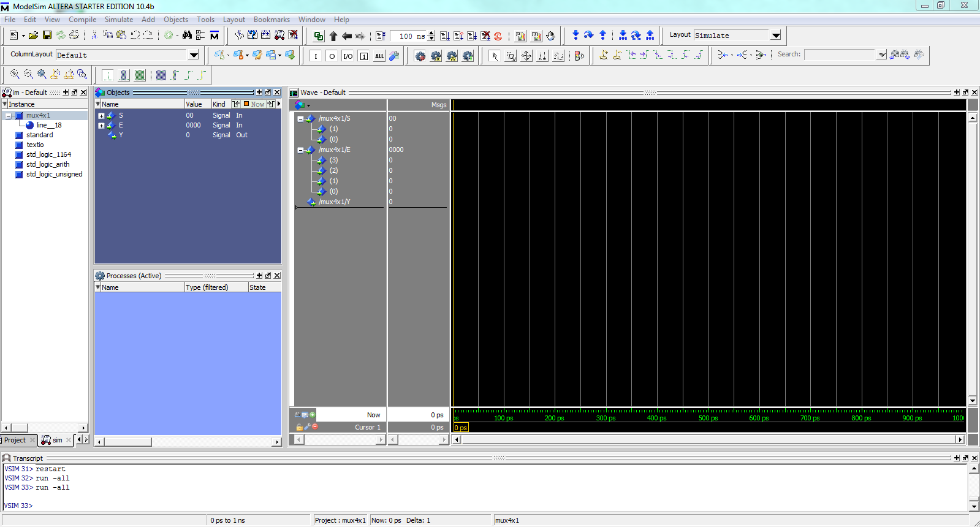Click the Zoom Full icon
The image size is (980, 527).
click(x=42, y=75)
